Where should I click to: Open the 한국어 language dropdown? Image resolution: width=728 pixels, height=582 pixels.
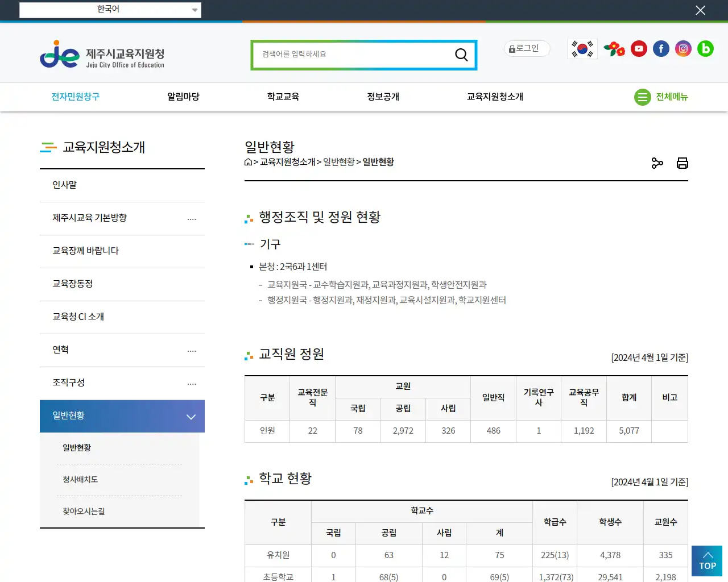click(110, 10)
